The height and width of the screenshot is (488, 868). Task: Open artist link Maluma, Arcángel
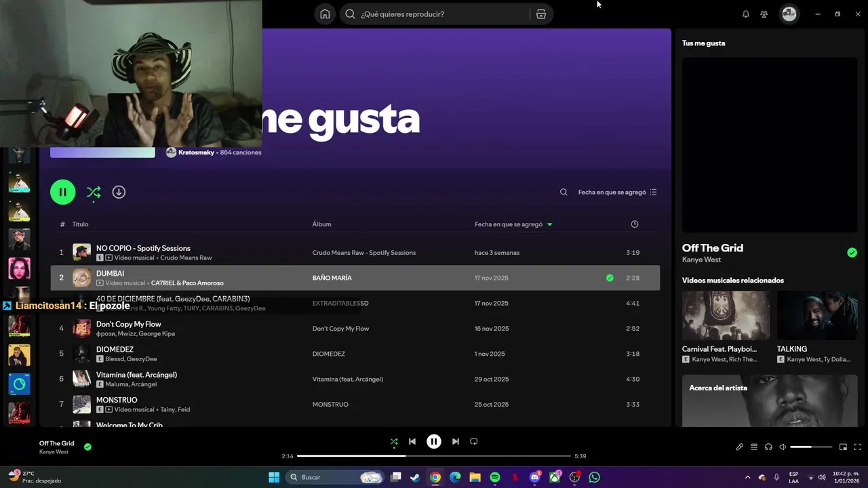(131, 384)
